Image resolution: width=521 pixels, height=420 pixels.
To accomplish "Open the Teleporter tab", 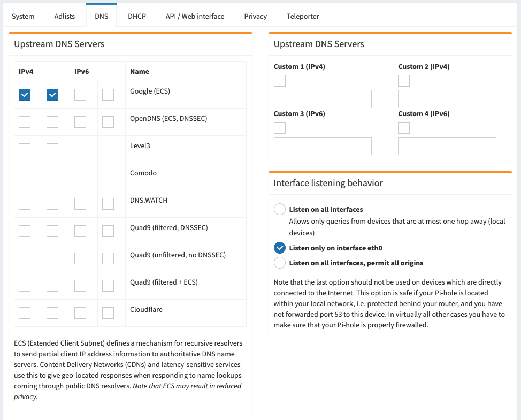I will coord(303,16).
